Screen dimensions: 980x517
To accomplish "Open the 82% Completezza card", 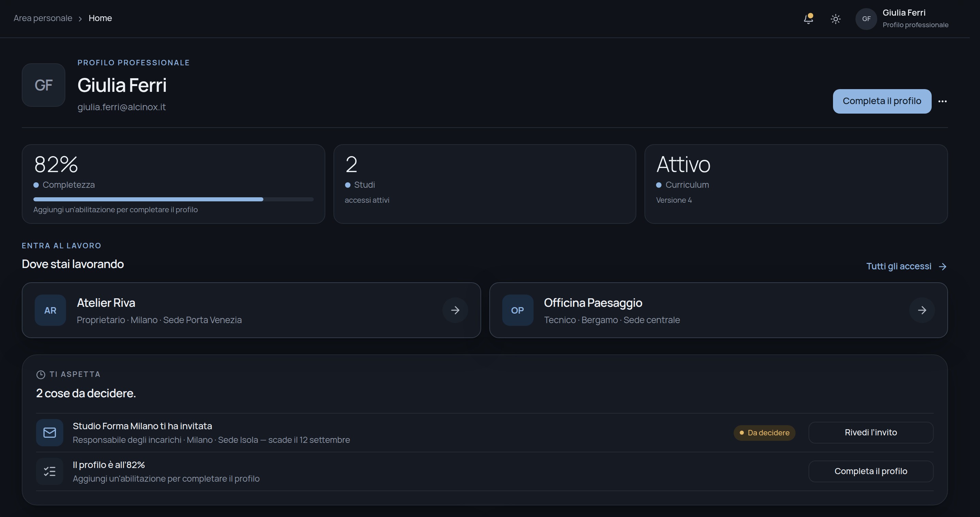I will point(174,184).
